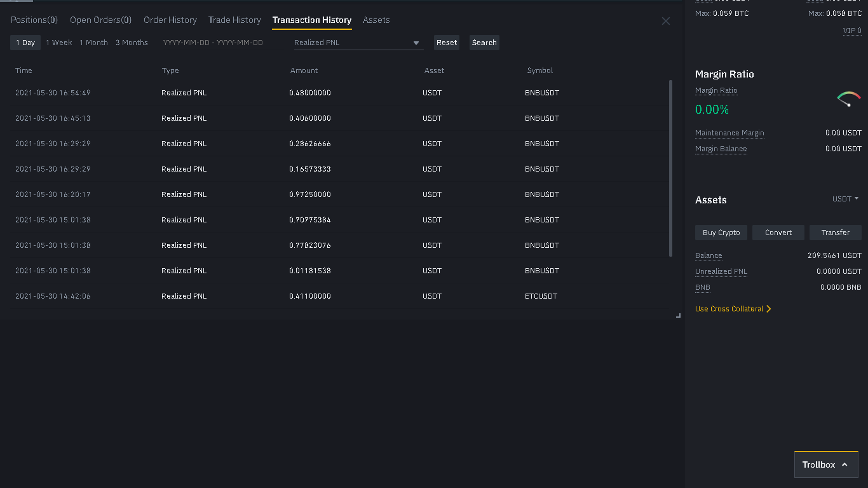
Task: Click the 0.0000 USDT Unrealized PNL value
Action: (839, 271)
